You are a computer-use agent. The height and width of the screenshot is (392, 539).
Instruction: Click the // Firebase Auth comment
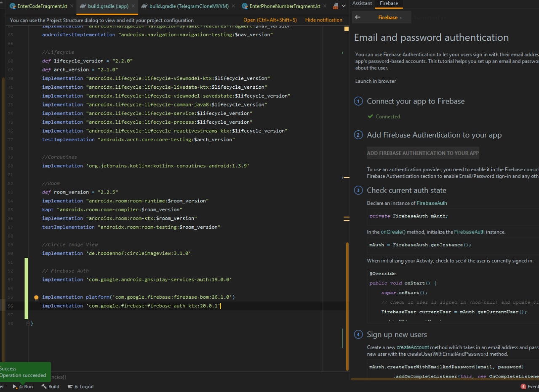click(65, 271)
